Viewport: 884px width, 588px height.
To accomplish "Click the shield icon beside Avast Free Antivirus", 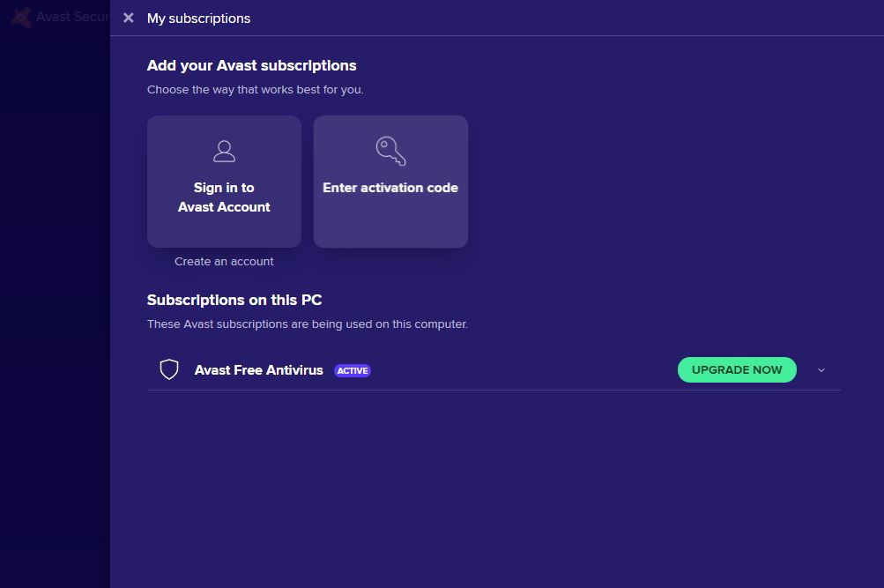I will [x=169, y=370].
